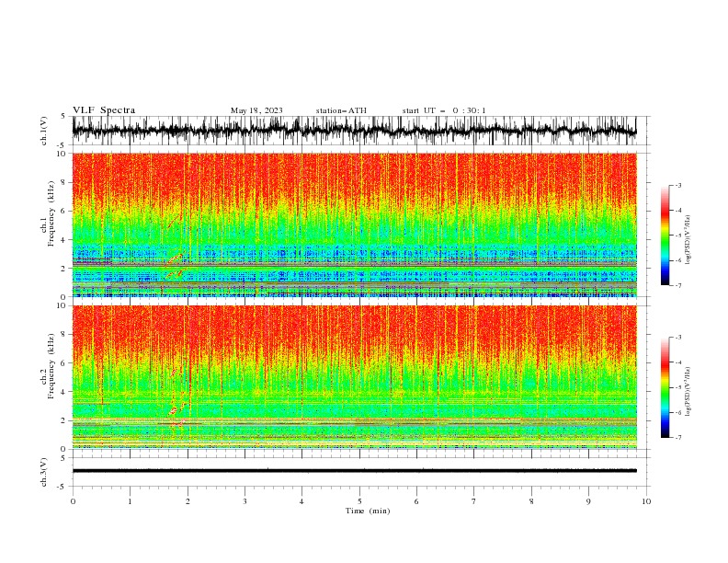This screenshot has height=563, width=728.
Task: Click the ch.1 spectrogram color bar
Action: point(665,236)
